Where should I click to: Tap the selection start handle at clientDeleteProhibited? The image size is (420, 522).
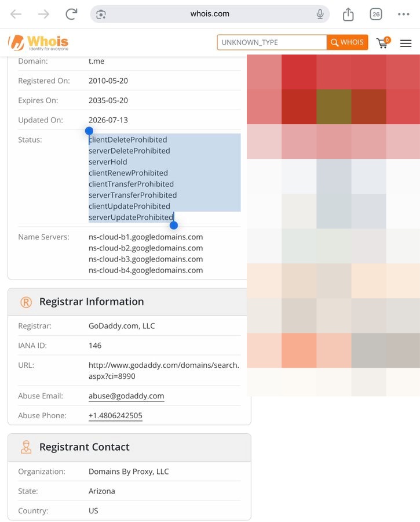coord(89,131)
